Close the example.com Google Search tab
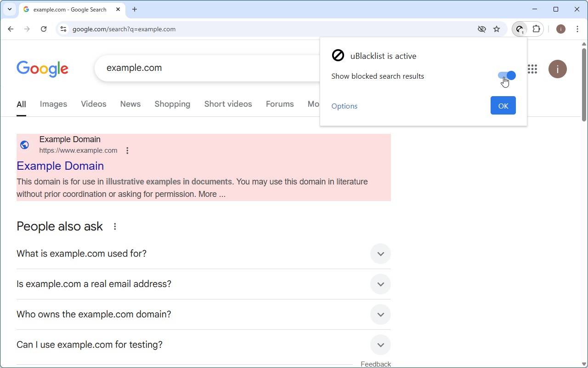Viewport: 588px width, 368px height. tap(118, 9)
